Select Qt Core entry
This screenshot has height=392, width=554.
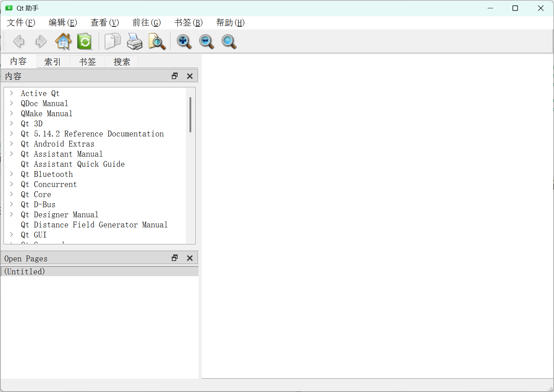point(36,194)
